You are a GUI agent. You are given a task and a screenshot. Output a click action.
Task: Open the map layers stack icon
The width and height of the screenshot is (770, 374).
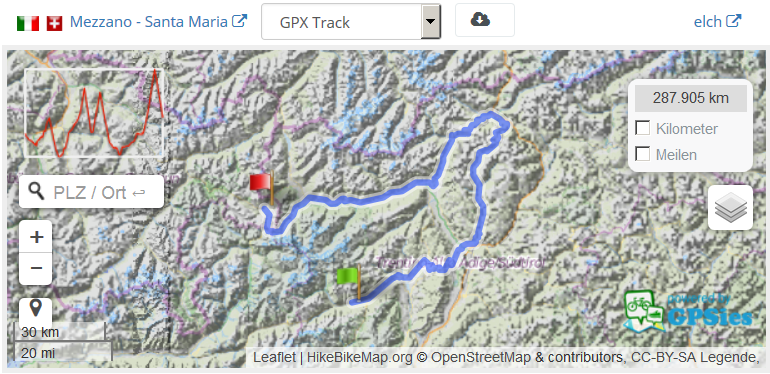tap(730, 208)
